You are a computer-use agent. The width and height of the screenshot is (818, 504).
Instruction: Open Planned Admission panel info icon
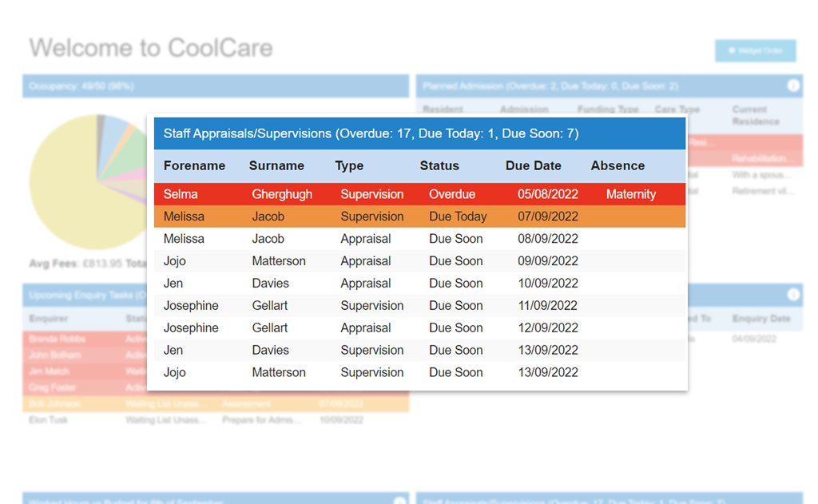pos(793,85)
